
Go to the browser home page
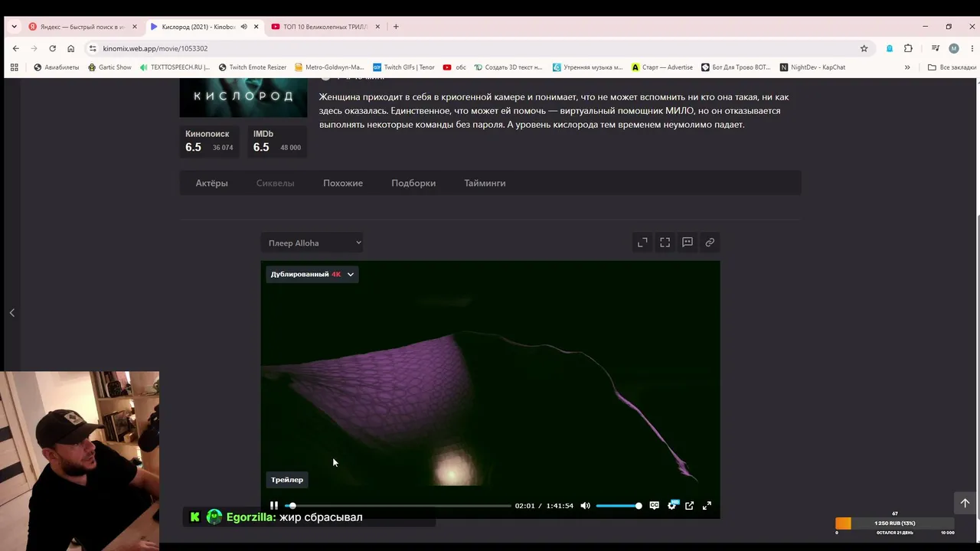pyautogui.click(x=70, y=48)
